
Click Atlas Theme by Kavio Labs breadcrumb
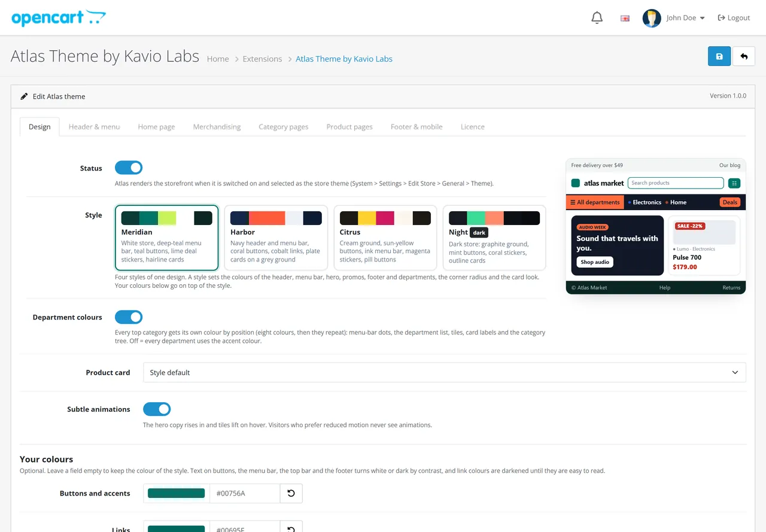344,59
